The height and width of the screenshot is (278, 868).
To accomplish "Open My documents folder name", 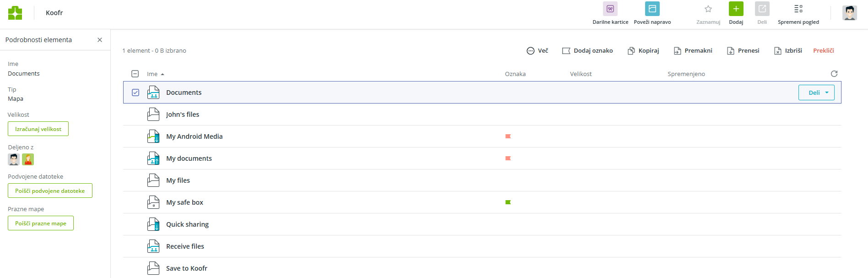I will click(x=189, y=158).
